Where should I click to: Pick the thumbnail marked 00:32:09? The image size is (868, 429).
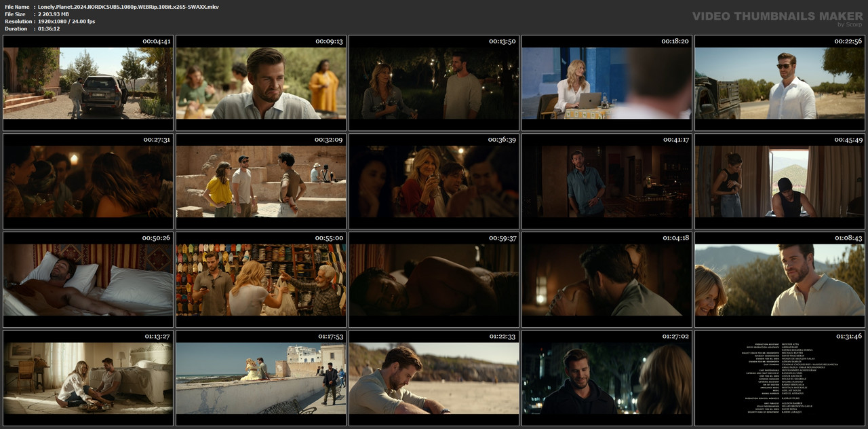(x=261, y=181)
